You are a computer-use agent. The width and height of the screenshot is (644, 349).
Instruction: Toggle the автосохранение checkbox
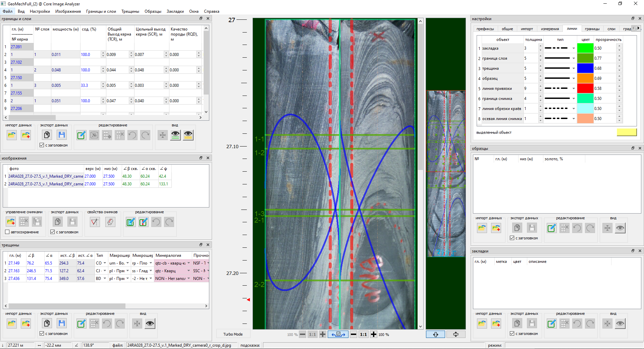(x=7, y=232)
